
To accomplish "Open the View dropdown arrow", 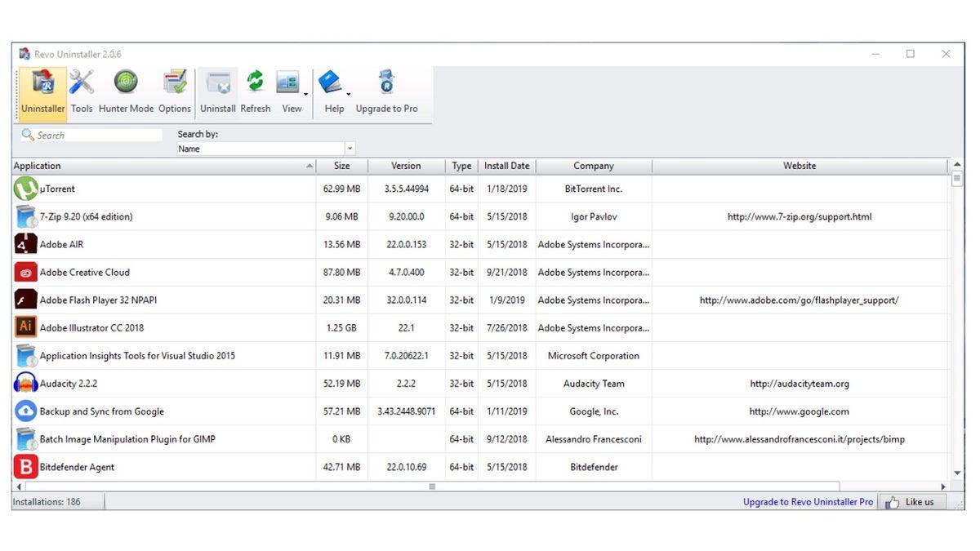I will 306,95.
